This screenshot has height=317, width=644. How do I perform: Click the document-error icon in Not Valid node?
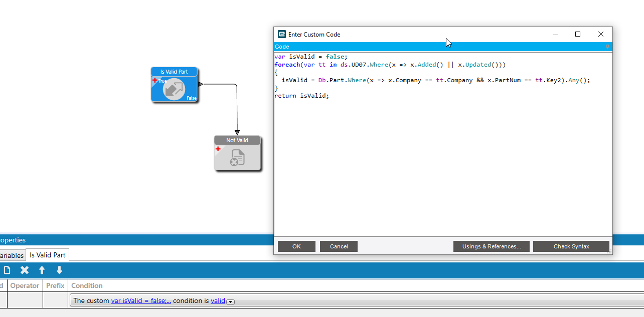coord(237,158)
